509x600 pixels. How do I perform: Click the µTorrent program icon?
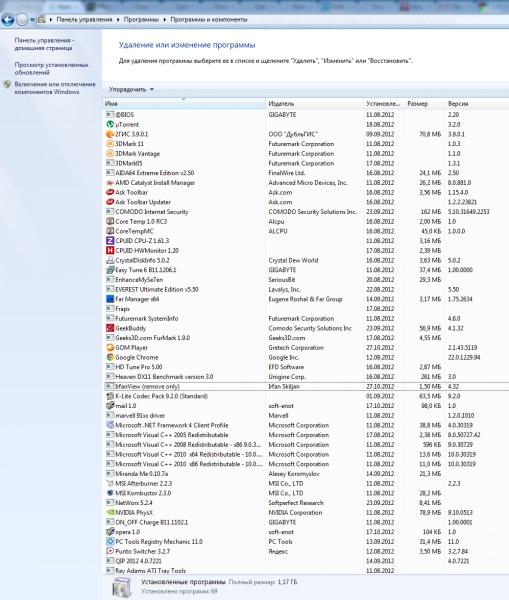pos(110,124)
